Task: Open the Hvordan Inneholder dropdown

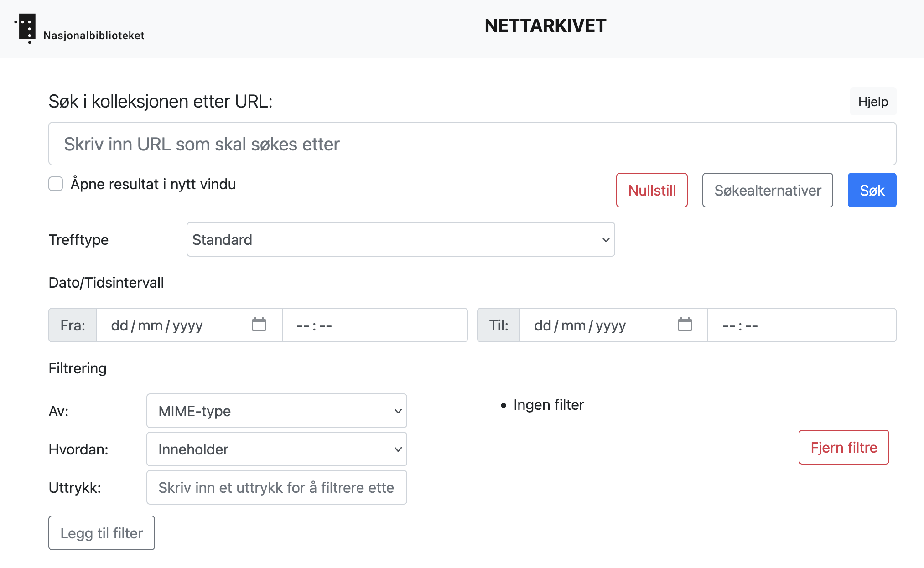Action: pos(276,449)
